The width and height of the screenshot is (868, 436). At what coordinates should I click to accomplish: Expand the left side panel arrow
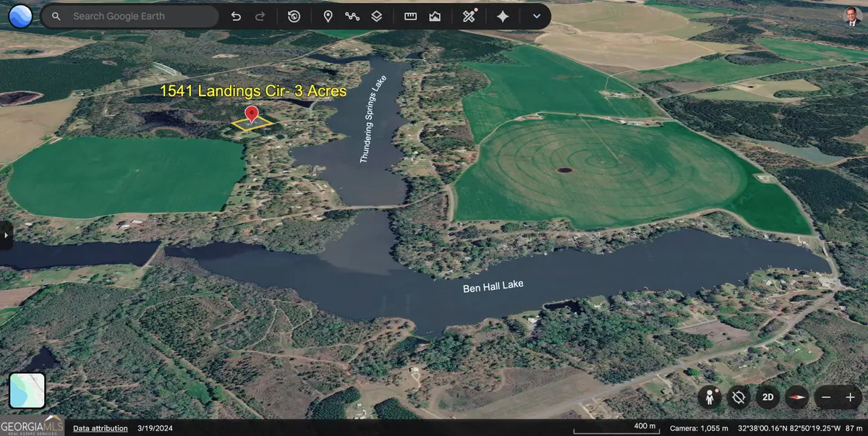[6, 235]
